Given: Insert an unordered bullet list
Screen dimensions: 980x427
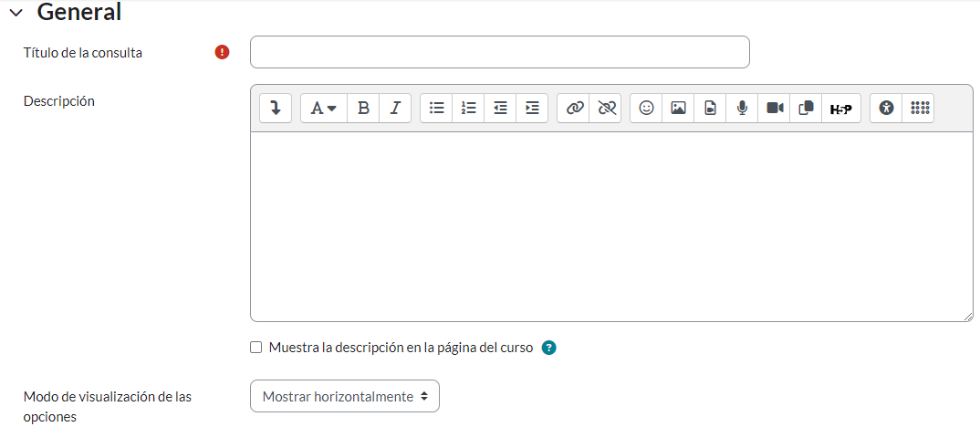Looking at the screenshot, I should 437,108.
